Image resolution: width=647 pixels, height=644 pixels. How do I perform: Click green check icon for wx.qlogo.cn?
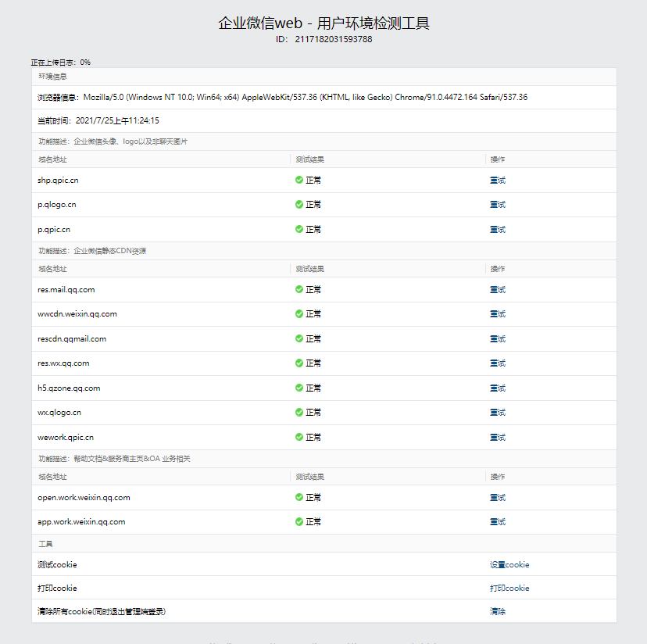(299, 412)
